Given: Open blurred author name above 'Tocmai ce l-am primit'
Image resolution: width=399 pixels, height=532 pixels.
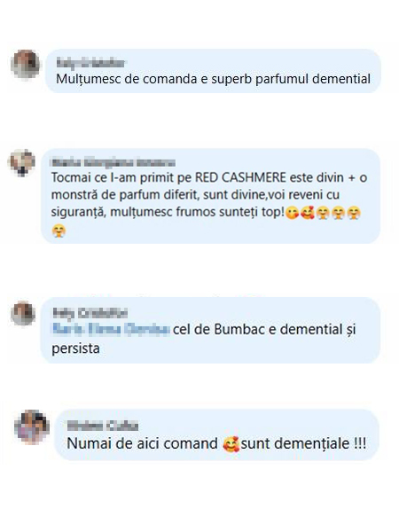Looking at the screenshot, I should click(x=113, y=162).
